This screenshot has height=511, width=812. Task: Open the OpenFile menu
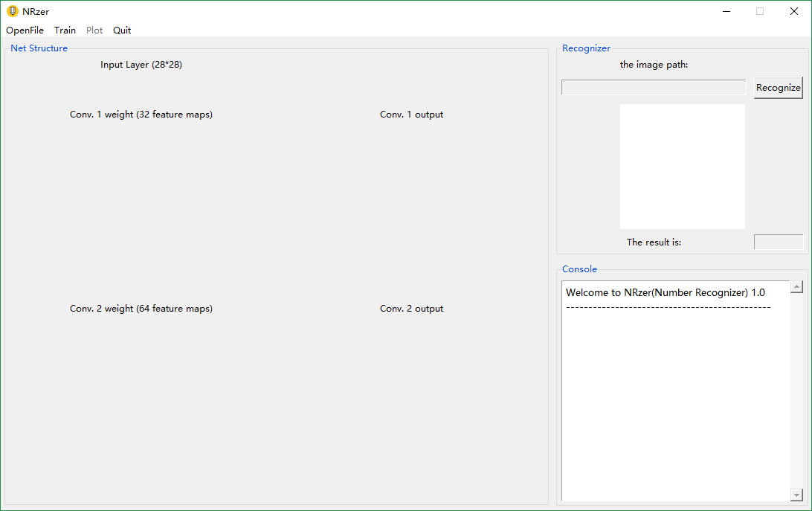tap(25, 30)
